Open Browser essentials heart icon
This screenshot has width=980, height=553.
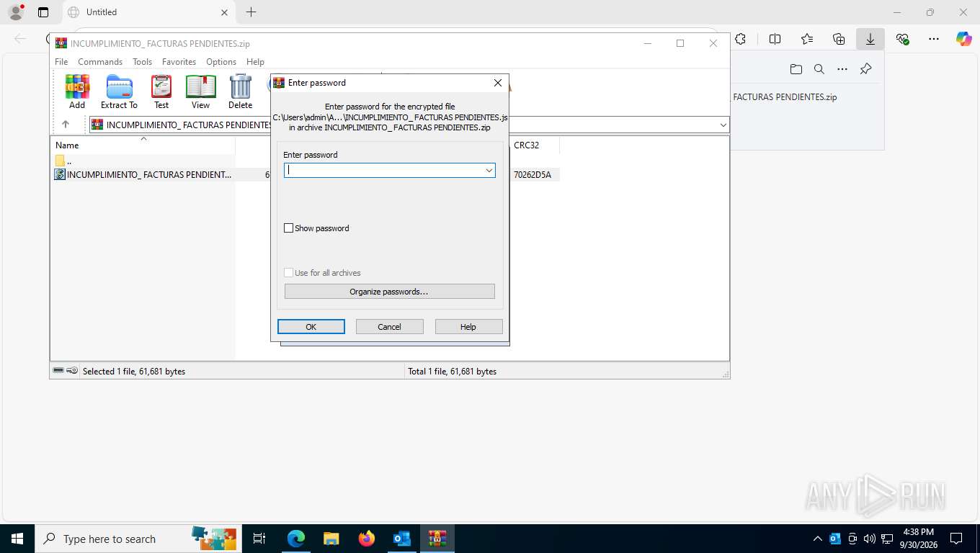tap(902, 40)
